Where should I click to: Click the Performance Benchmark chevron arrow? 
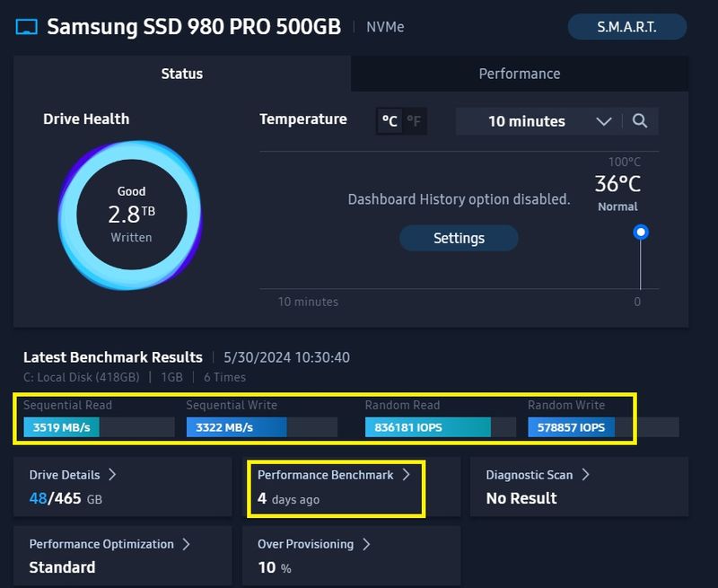406,474
